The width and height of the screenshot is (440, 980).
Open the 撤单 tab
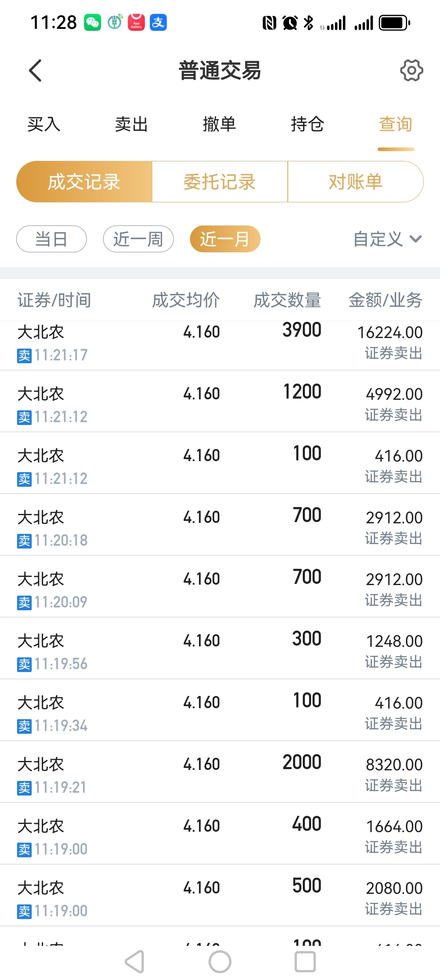point(219,124)
